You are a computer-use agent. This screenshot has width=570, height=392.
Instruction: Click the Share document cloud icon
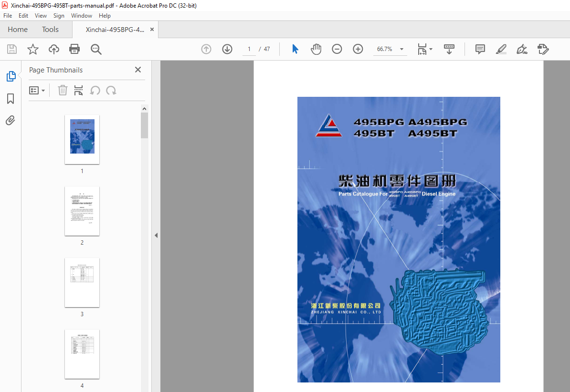tap(53, 49)
